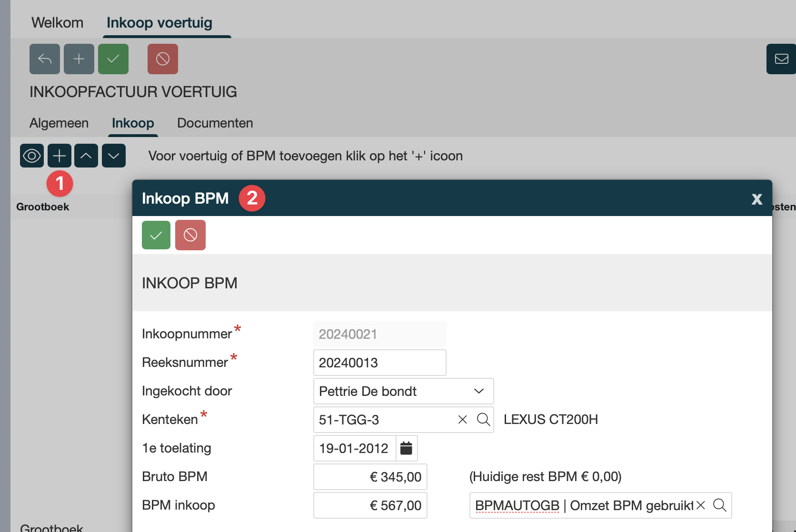Click the red cancel icon in the top toolbar
Viewport: 796px width, 532px height.
click(x=163, y=59)
